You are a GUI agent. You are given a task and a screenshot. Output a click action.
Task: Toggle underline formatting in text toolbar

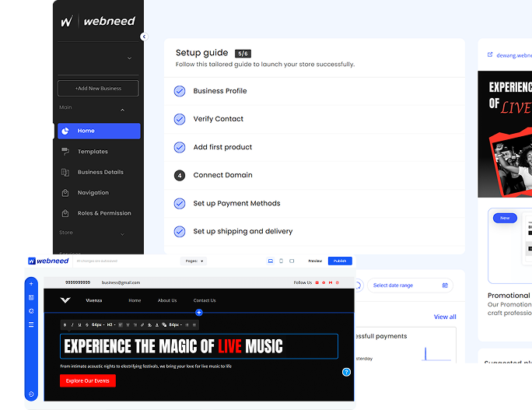[x=80, y=324]
